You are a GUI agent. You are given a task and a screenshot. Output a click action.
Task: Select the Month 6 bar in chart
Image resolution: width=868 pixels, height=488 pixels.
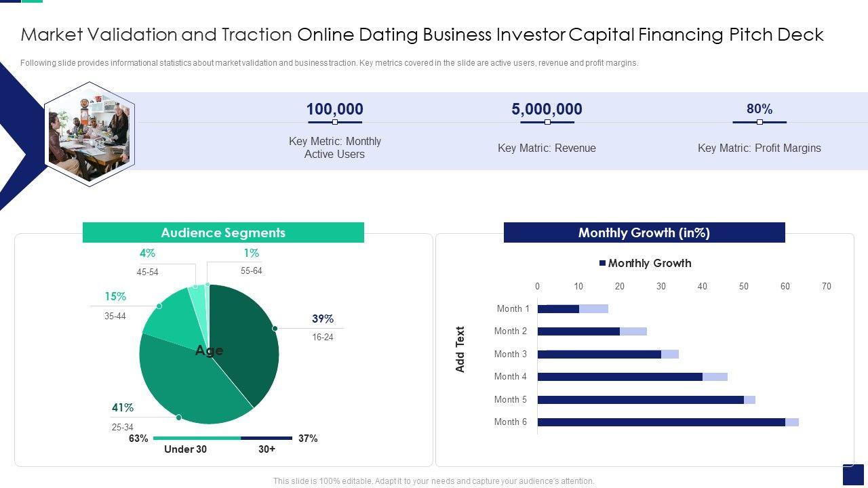(661, 422)
